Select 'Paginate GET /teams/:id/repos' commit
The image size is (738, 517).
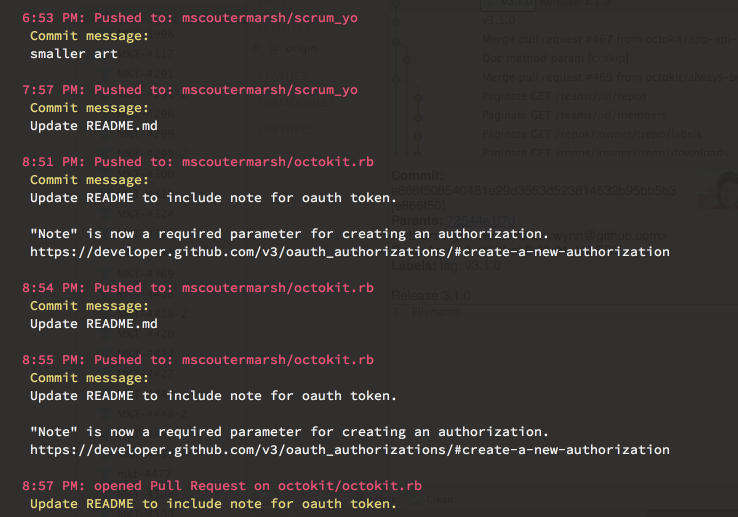point(564,97)
